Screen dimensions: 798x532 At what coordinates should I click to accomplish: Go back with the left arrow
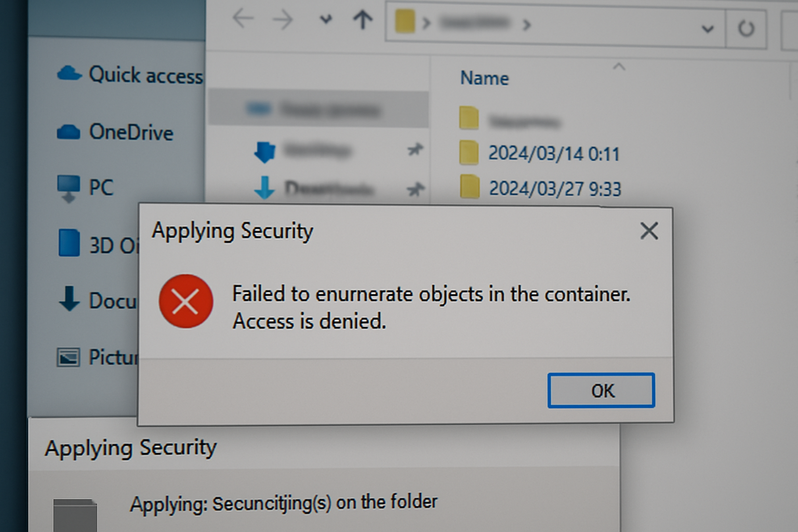click(243, 19)
